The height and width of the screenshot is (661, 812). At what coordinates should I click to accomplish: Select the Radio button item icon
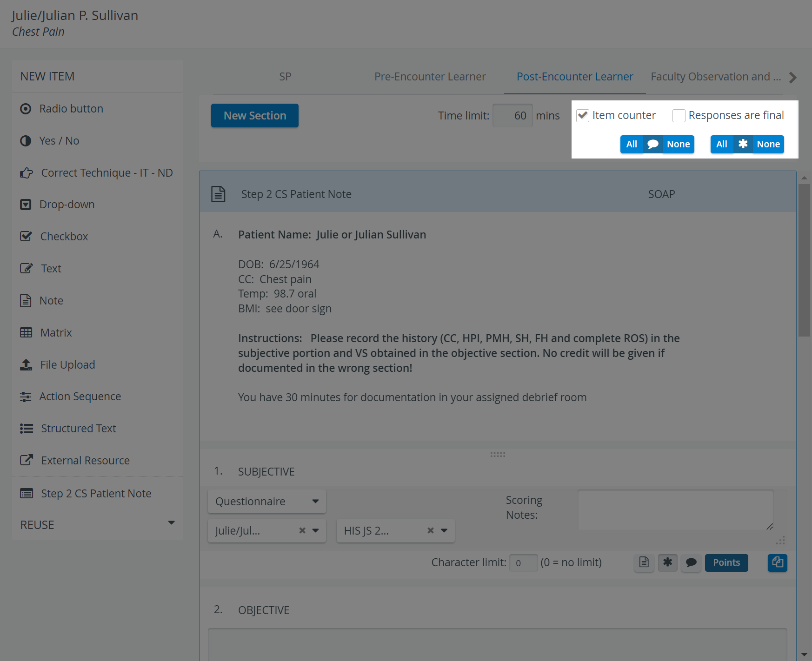[26, 109]
